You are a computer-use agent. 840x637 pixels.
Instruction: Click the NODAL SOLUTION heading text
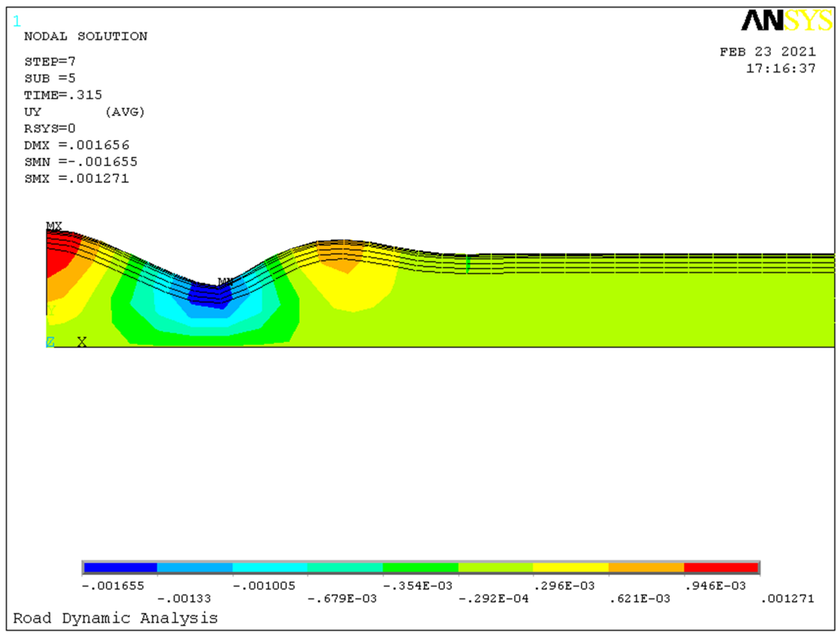tap(86, 36)
